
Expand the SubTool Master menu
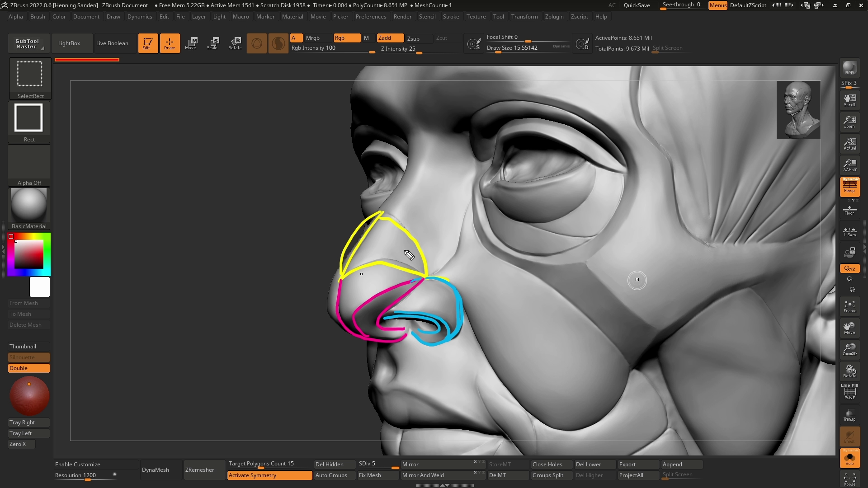(x=28, y=43)
